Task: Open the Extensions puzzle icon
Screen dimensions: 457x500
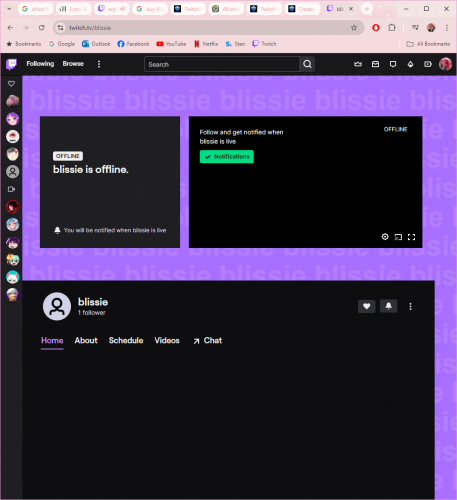Action: coord(392,28)
